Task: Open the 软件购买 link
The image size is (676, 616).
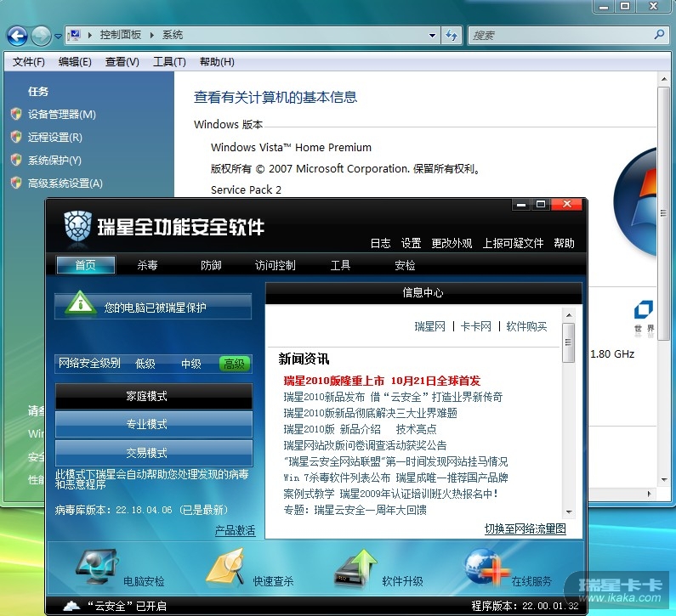Action: pos(526,326)
